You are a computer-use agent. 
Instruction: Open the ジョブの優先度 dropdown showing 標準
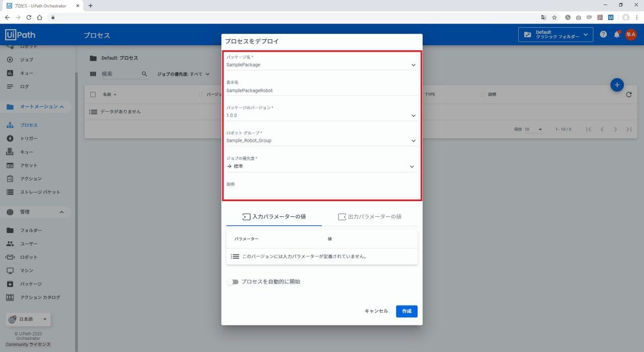click(321, 166)
